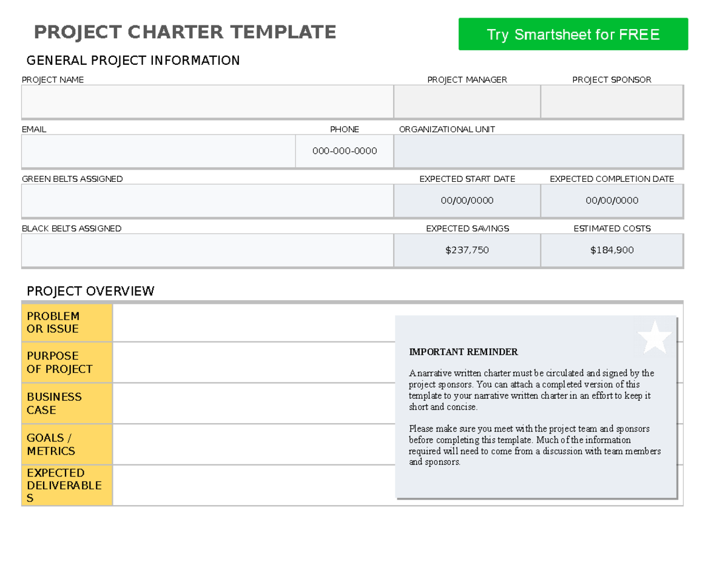Click the PROJECT NAME input field
Screen dimensions: 728x562
[206, 101]
